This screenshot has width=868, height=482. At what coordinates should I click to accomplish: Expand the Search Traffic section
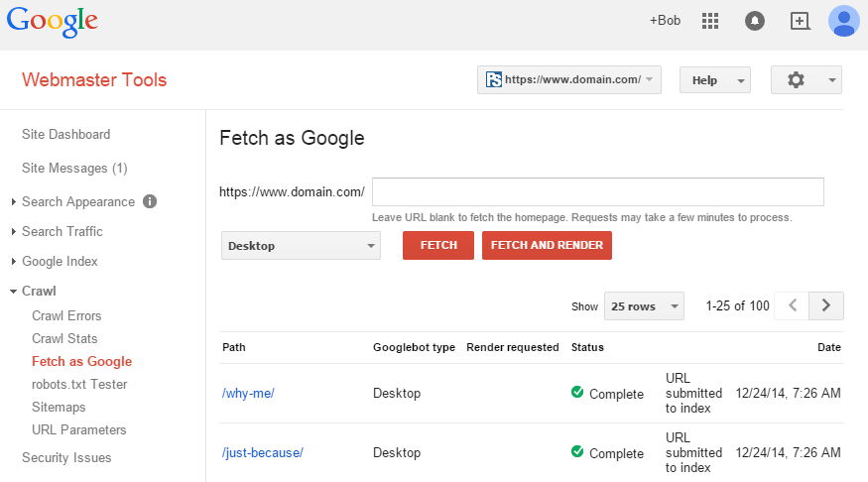point(13,231)
